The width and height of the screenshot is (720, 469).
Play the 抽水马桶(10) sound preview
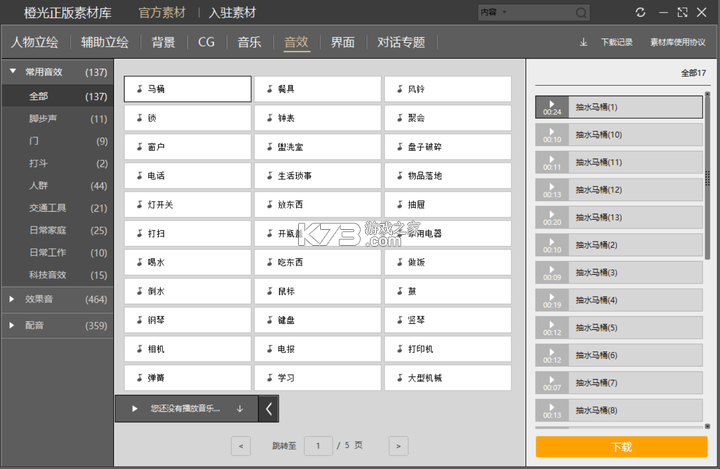pyautogui.click(x=552, y=135)
